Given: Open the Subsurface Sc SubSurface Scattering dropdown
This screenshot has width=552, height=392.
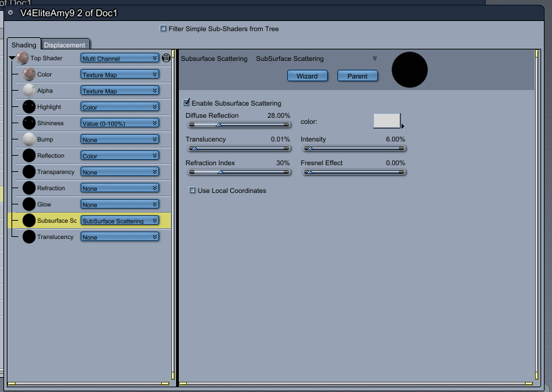Looking at the screenshot, I should 120,220.
